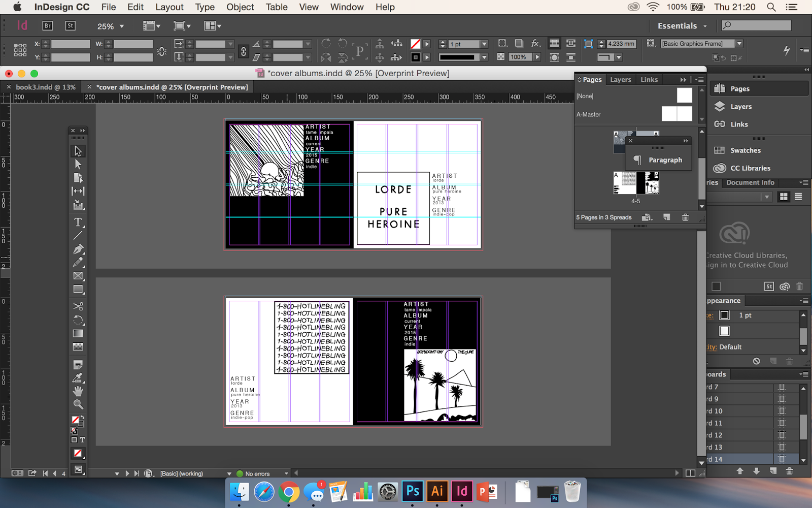Toggle the drop shadow button
Screen dimensions: 812x508
click(x=519, y=44)
